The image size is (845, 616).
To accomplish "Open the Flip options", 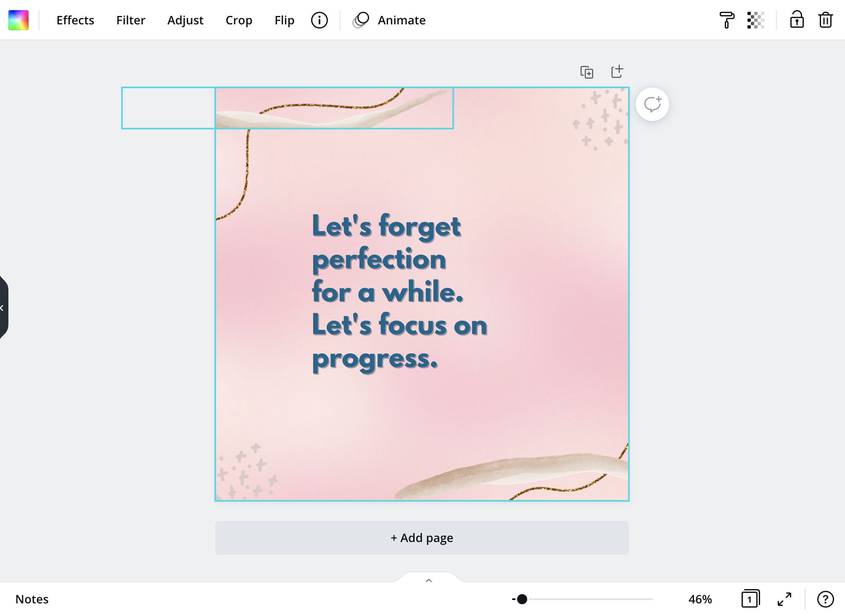I will pyautogui.click(x=284, y=20).
